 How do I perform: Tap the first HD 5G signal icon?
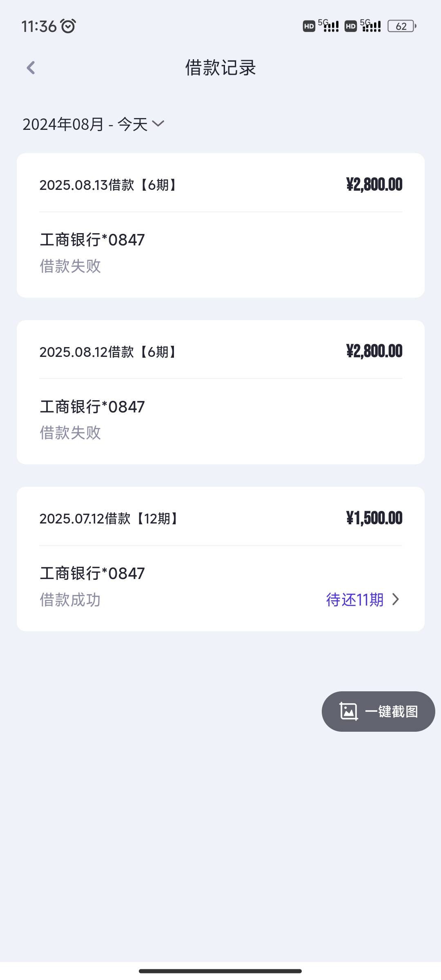coord(321,26)
